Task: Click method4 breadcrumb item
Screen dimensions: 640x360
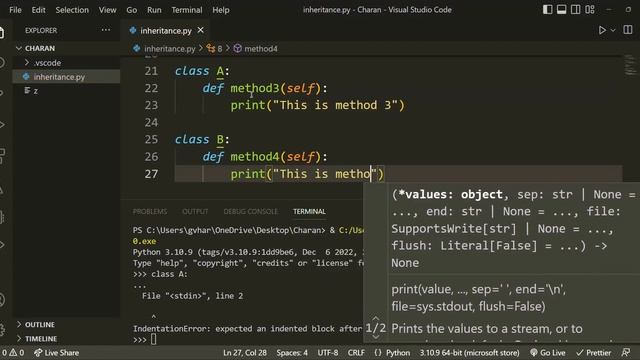Action: (x=256, y=49)
